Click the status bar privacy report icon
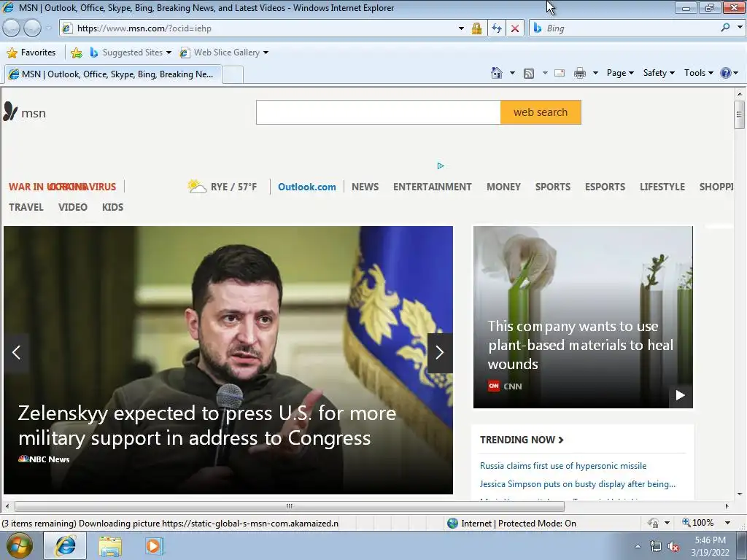This screenshot has width=747, height=560. pyautogui.click(x=653, y=523)
